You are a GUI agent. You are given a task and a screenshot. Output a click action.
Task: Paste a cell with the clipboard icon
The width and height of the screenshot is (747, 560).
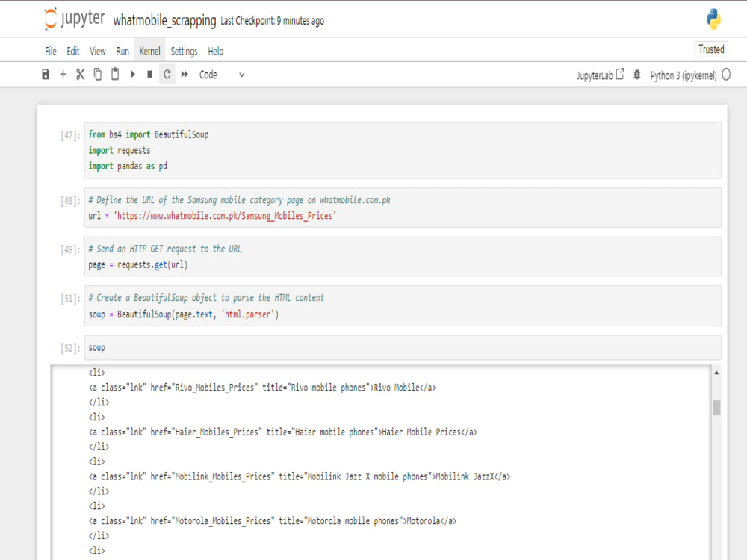pos(114,74)
